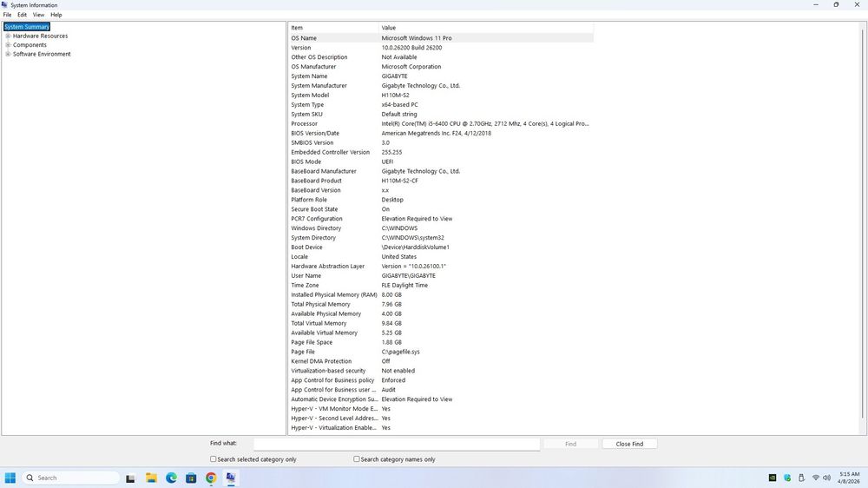Click the System Information title bar icon

pyautogui.click(x=4, y=4)
